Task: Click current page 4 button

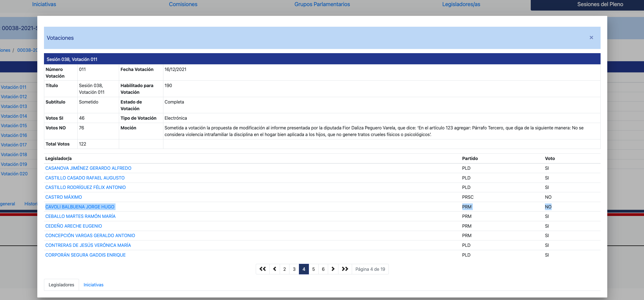Action: point(304,269)
